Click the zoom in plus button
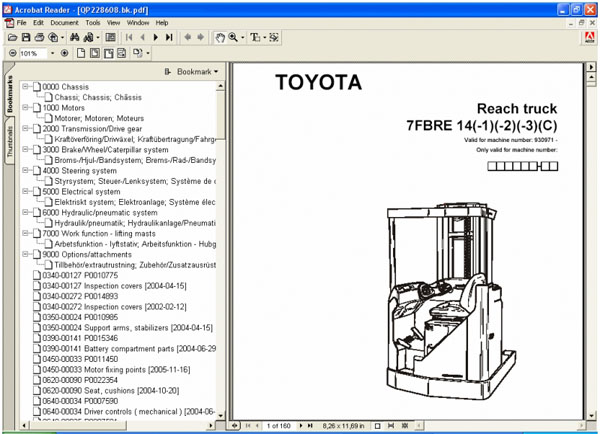This screenshot has width=600, height=434. click(x=65, y=53)
